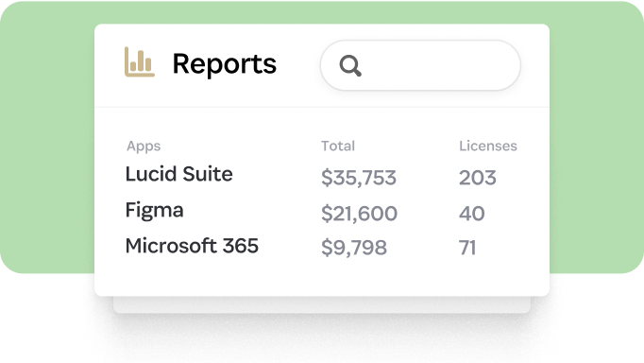Click the stacked card edge beneath the report
Image resolution: width=644 pixels, height=363 pixels.
[x=322, y=304]
